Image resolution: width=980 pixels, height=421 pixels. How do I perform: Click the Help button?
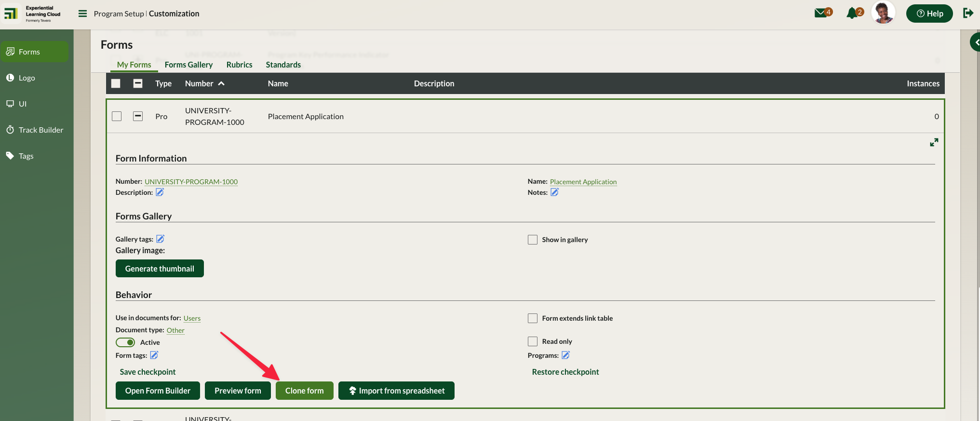click(x=929, y=14)
